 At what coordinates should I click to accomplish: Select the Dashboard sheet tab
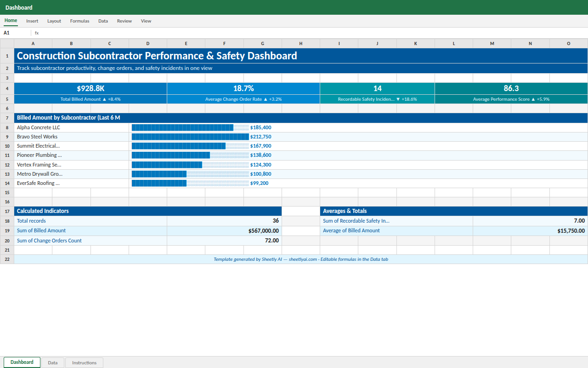[22, 362]
